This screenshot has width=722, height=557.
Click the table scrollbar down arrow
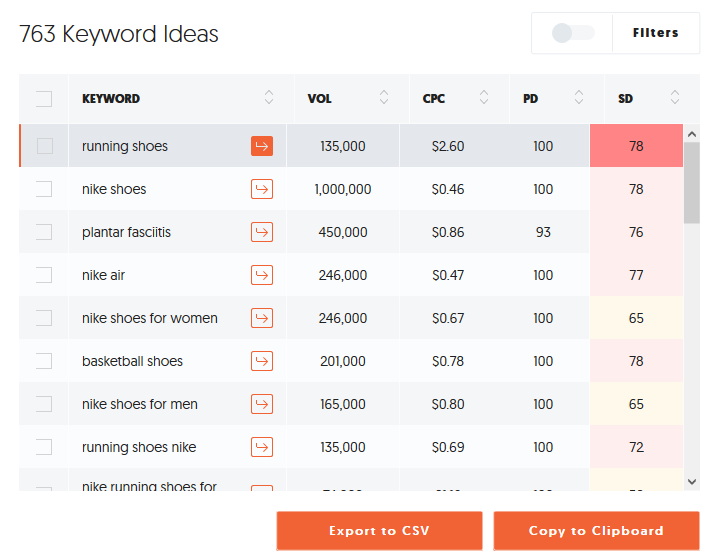point(692,481)
